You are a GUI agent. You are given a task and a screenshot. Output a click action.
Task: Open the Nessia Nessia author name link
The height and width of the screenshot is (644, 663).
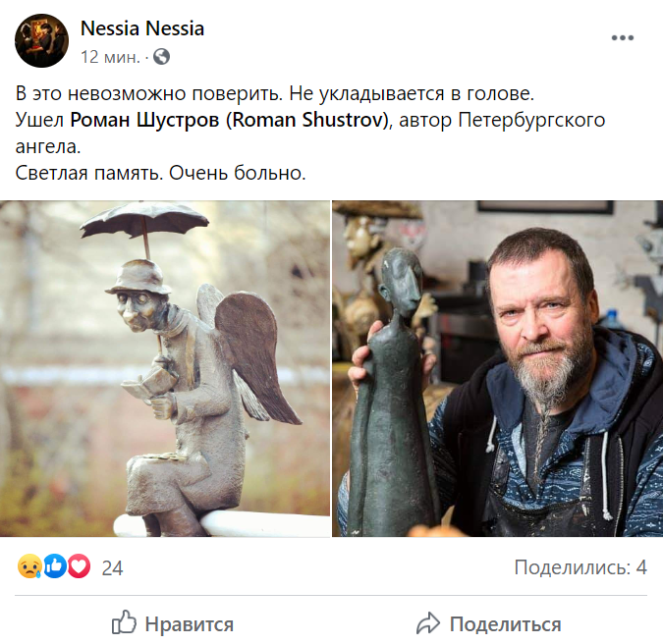pyautogui.click(x=142, y=28)
